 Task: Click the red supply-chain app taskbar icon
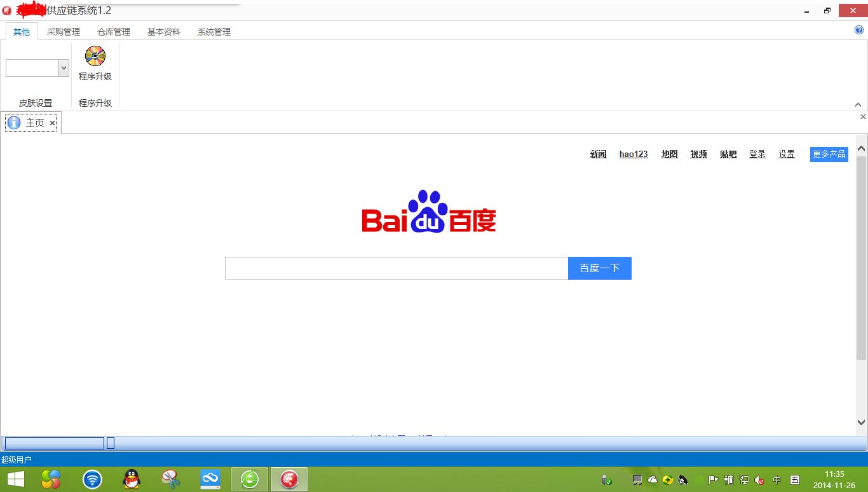tap(289, 479)
